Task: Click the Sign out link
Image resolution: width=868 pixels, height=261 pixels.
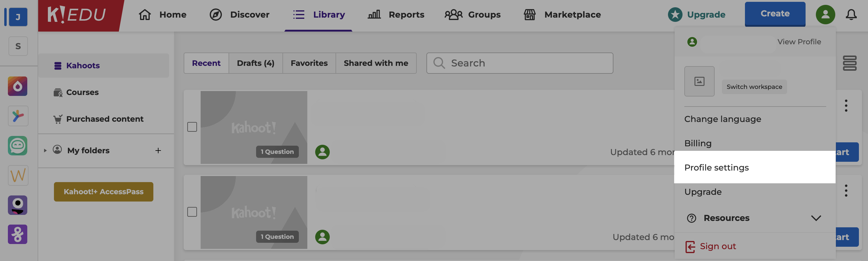Action: [717, 246]
